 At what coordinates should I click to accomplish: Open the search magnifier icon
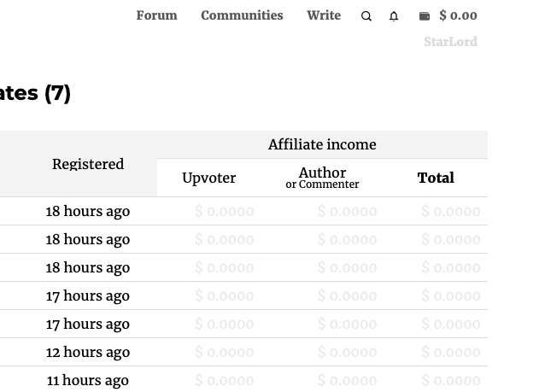pos(366,16)
